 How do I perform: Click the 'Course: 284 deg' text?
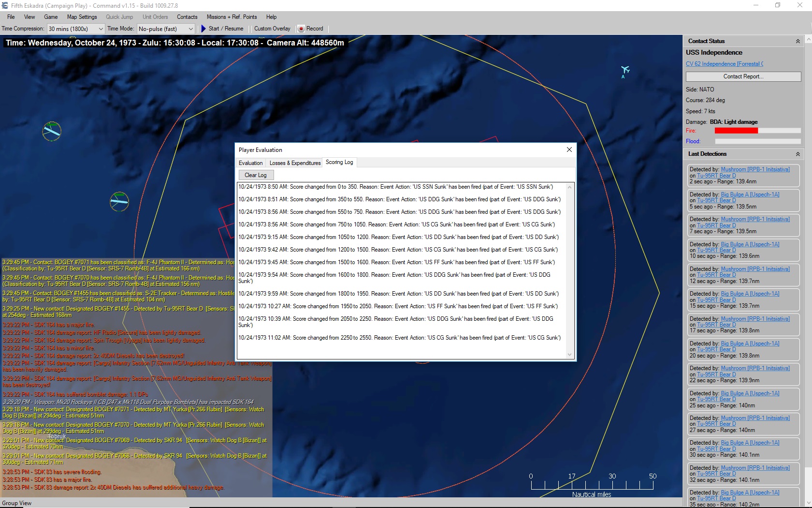point(705,100)
